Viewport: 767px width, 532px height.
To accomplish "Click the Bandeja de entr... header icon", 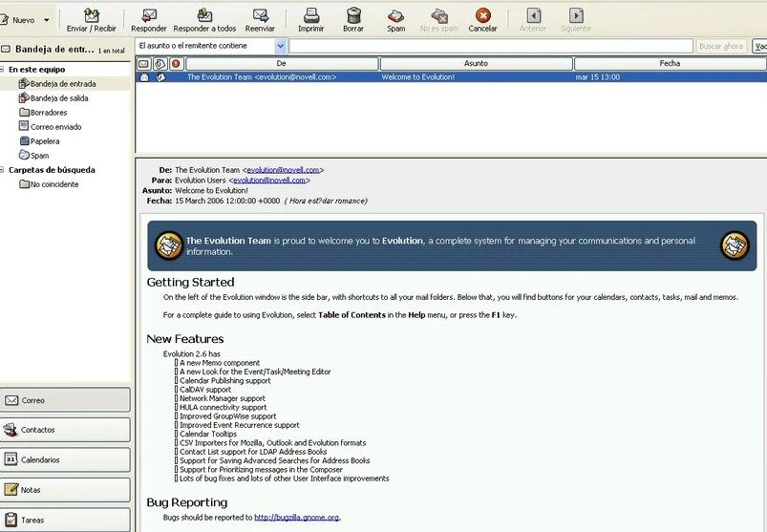I will pos(6,49).
